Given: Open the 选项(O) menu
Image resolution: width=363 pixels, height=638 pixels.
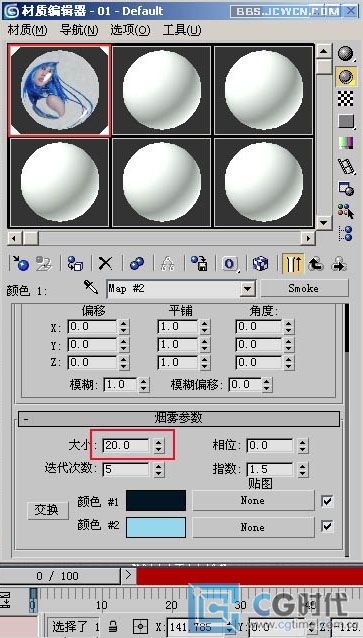Looking at the screenshot, I should pyautogui.click(x=130, y=30).
